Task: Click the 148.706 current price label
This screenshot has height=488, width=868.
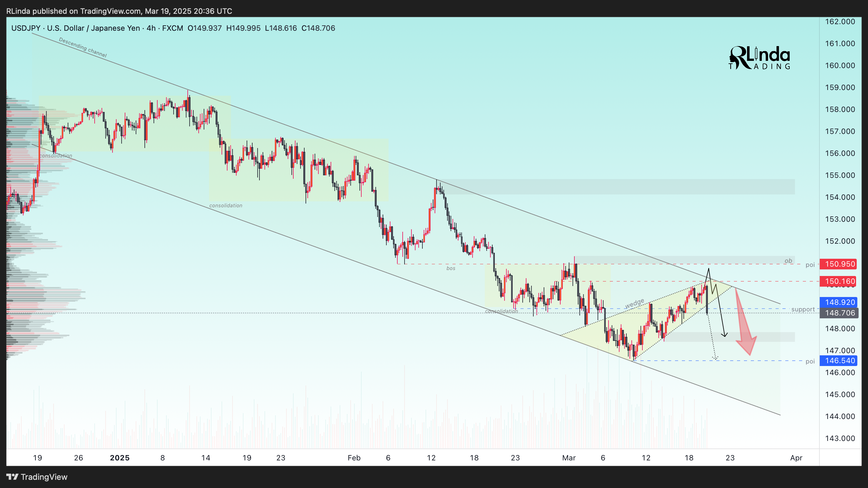Action: 840,313
